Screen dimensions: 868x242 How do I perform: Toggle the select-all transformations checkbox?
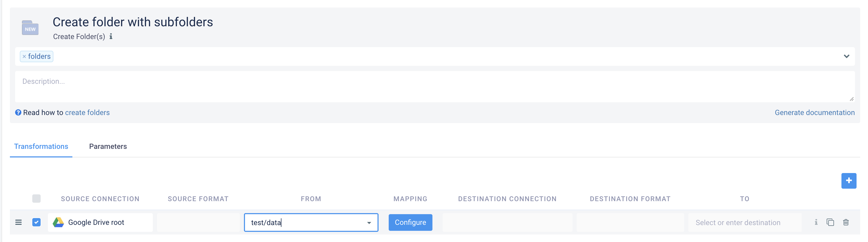point(36,199)
